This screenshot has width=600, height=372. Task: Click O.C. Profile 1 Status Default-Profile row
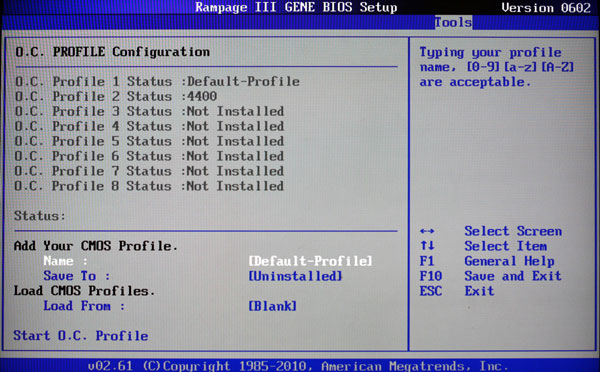[x=157, y=82]
